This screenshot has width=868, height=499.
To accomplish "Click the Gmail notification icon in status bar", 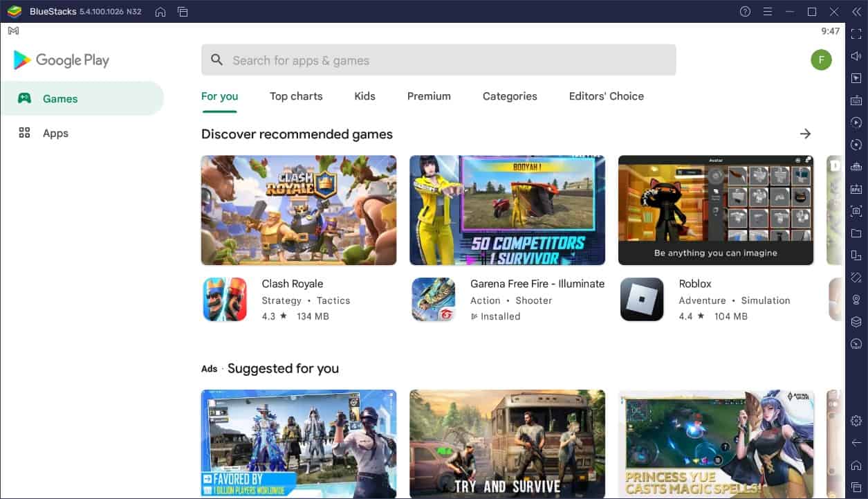I will (x=14, y=30).
